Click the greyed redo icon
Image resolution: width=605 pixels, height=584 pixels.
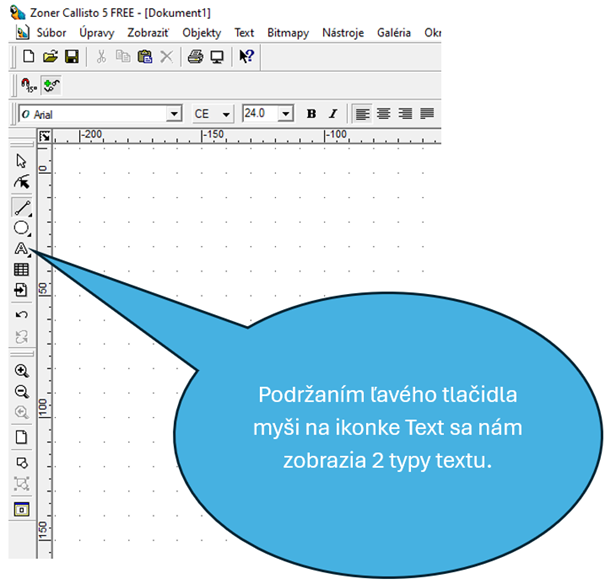coord(21,336)
